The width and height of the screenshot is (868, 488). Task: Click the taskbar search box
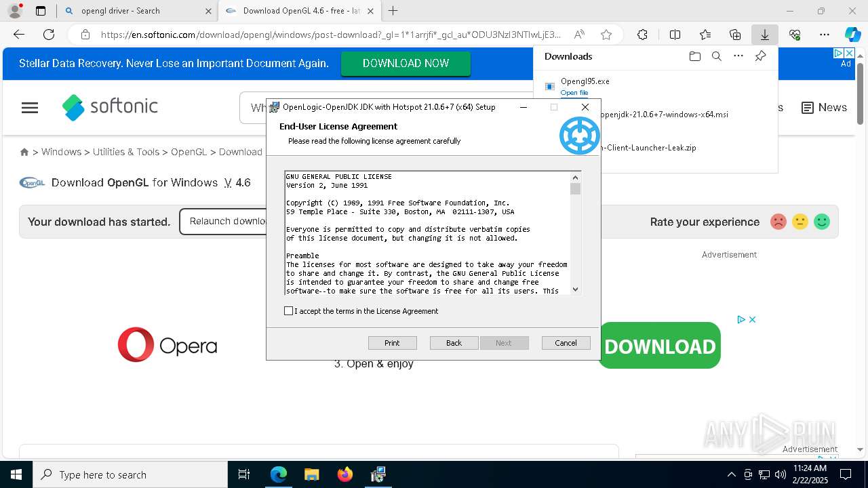click(130, 474)
